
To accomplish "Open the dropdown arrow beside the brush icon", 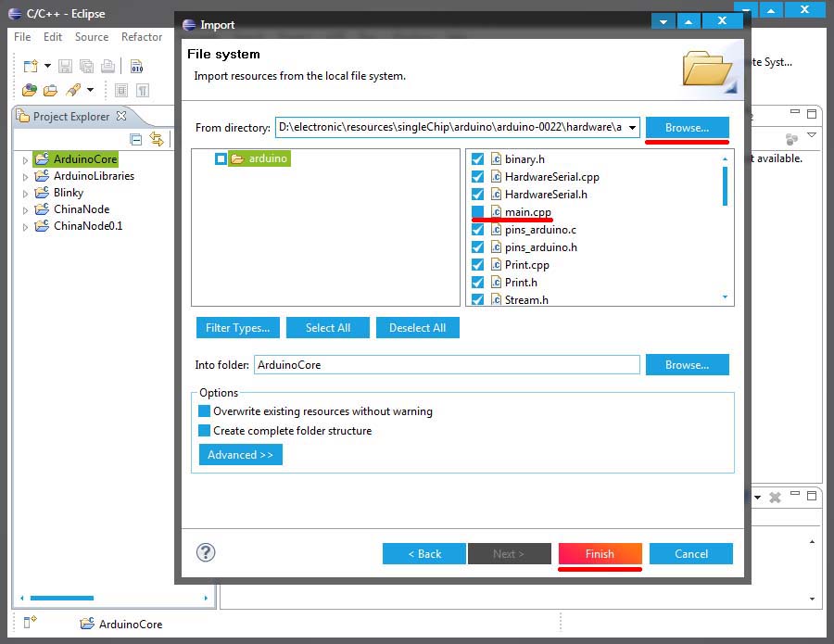I will 91,90.
